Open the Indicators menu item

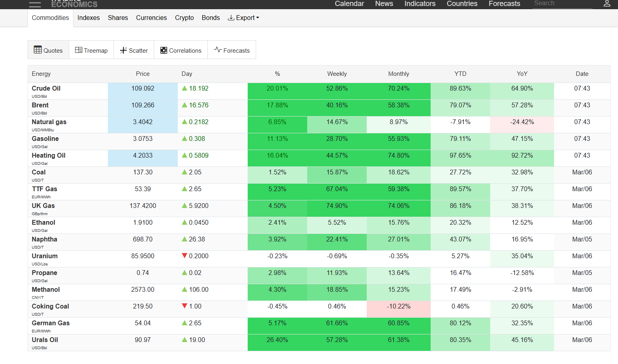(x=420, y=4)
